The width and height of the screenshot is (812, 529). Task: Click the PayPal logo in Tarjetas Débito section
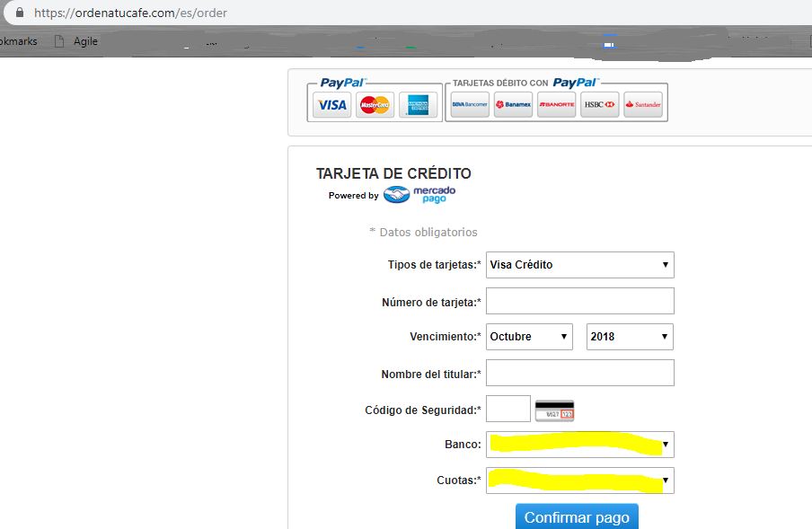click(576, 83)
